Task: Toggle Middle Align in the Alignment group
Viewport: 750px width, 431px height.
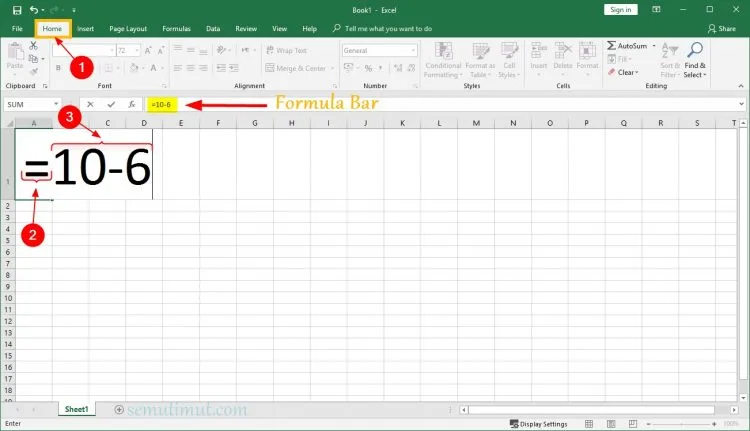Action: click(x=191, y=50)
